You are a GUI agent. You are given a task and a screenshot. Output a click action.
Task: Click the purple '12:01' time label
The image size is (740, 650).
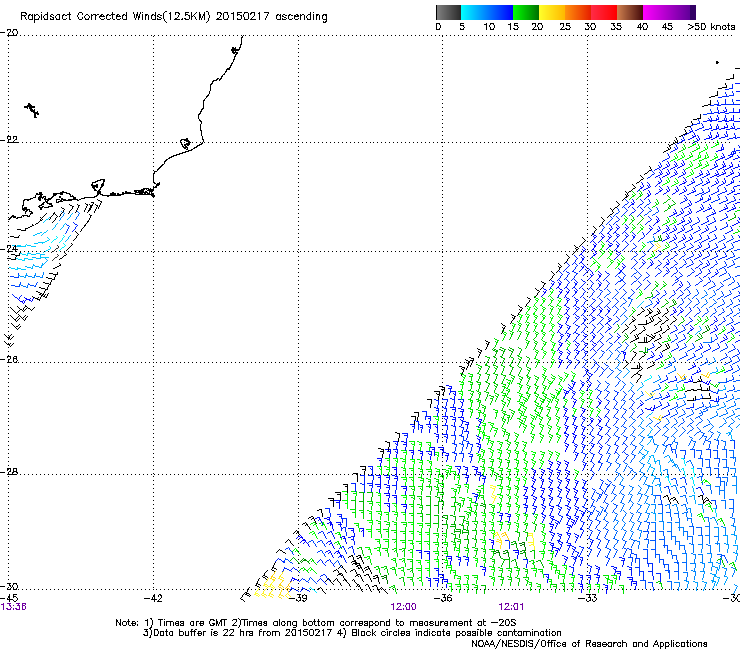(511, 607)
